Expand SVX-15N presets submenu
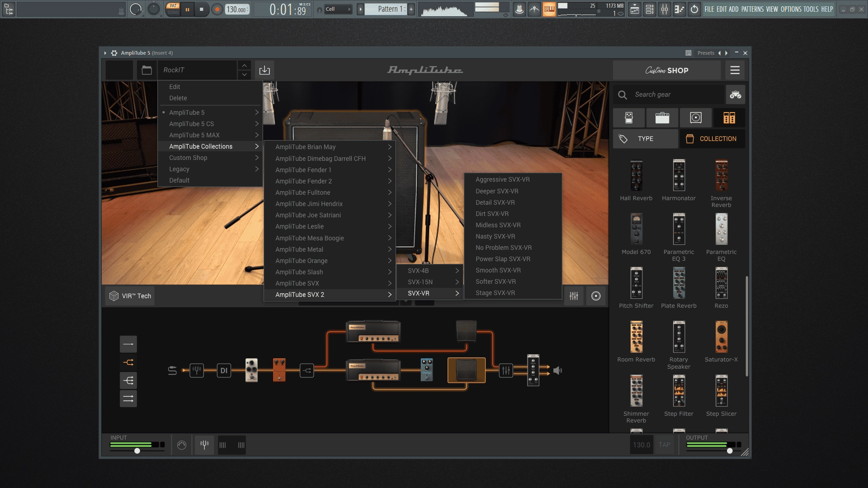This screenshot has width=868, height=488. click(x=430, y=282)
